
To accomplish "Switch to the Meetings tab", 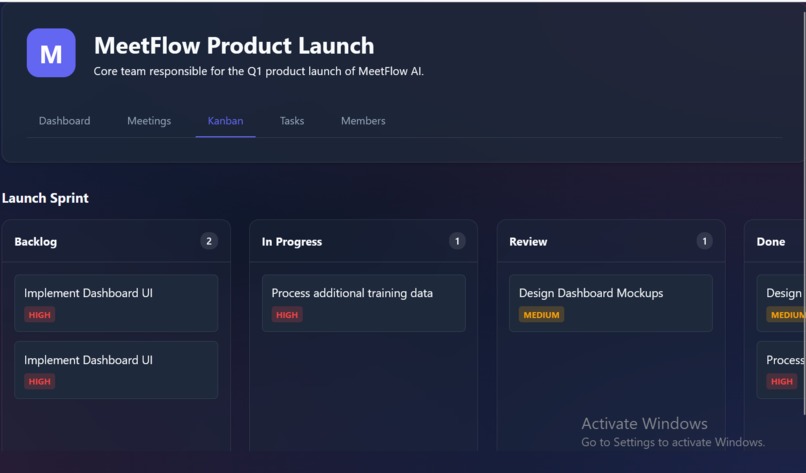I will (149, 121).
